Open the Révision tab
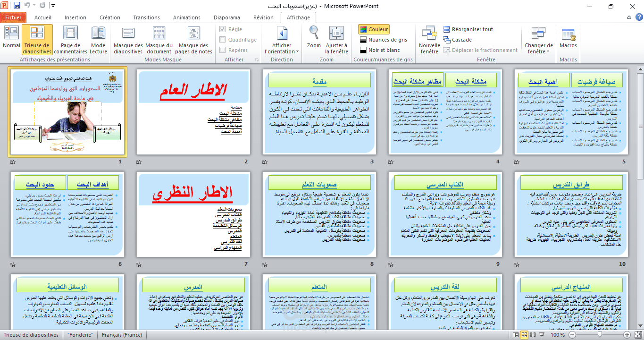Screen dimensions: 644x340 (263, 17)
